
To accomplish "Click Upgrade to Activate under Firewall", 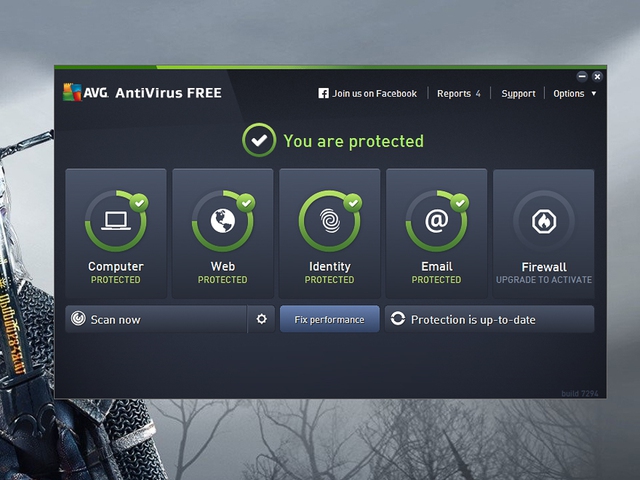I will 544,280.
